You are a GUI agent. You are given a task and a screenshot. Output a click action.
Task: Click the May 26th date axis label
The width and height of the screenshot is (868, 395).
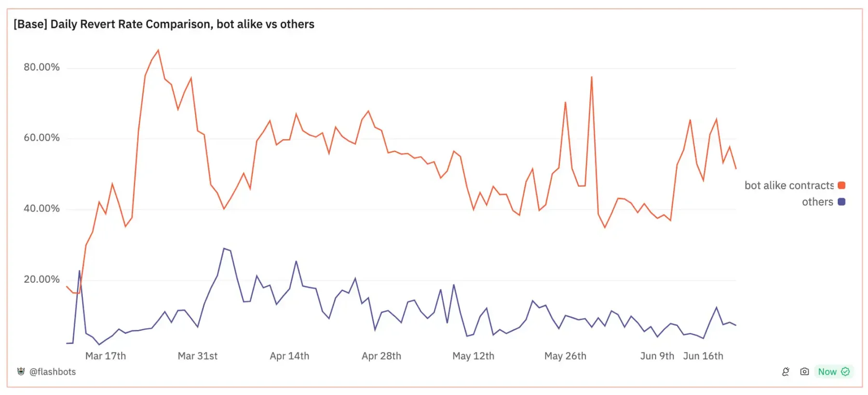pyautogui.click(x=565, y=356)
